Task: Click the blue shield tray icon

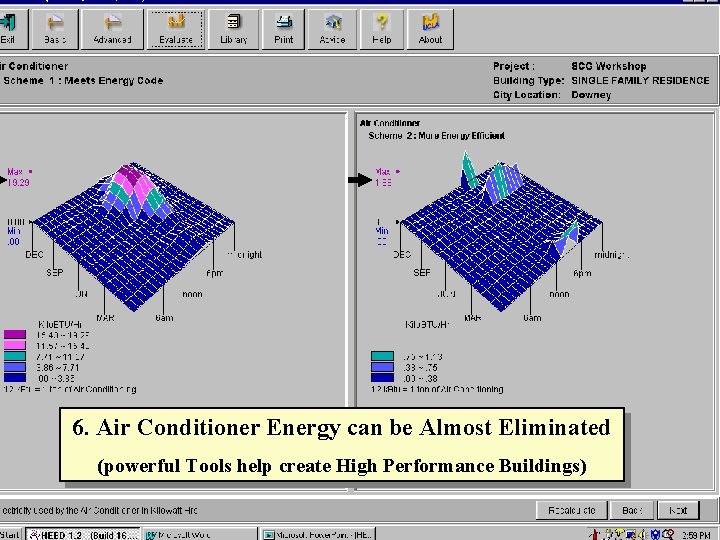Action: point(655,534)
